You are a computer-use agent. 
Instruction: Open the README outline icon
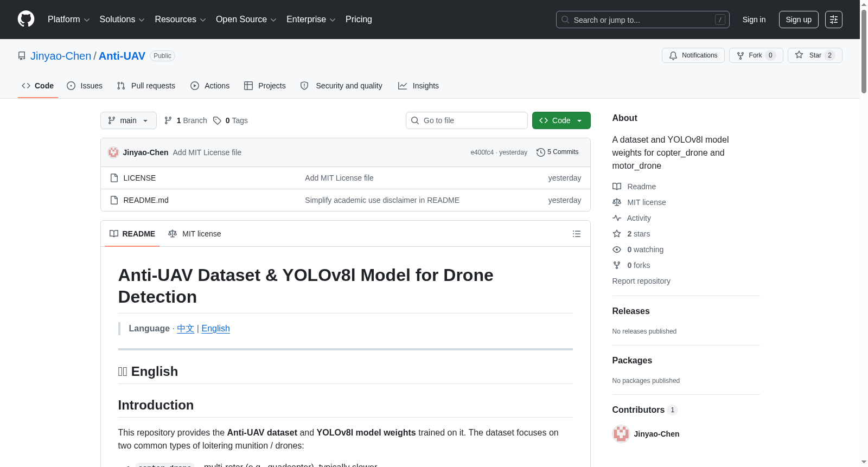tap(577, 234)
